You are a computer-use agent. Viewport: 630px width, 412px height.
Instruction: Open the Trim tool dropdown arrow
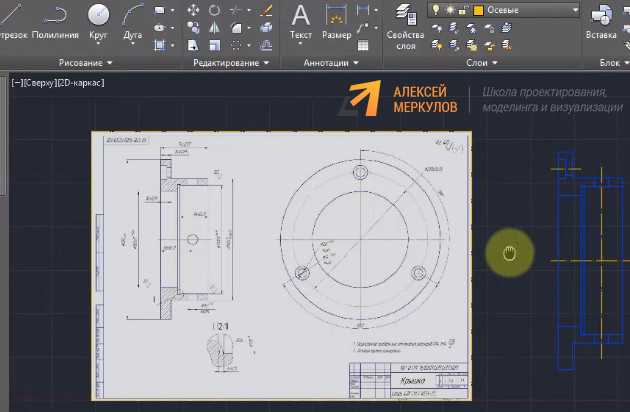click(x=249, y=10)
